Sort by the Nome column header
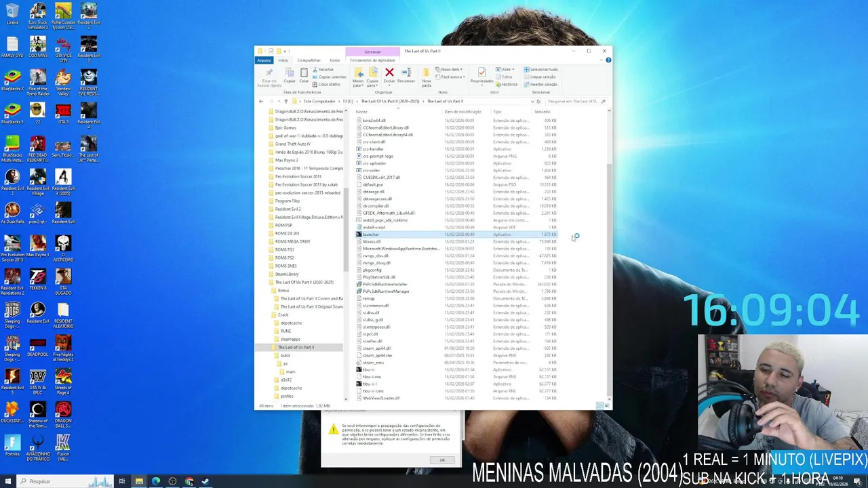868x488 pixels. pyautogui.click(x=361, y=112)
